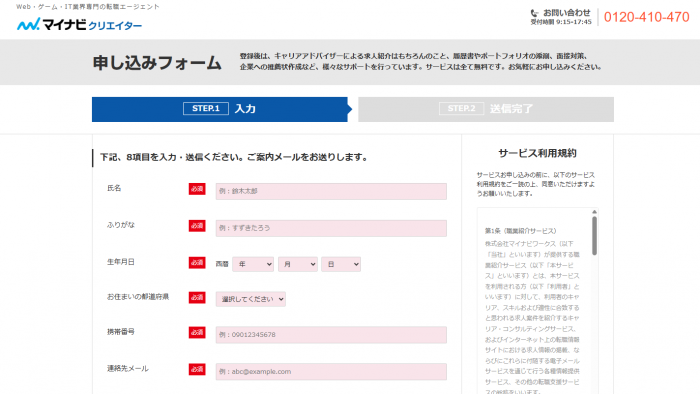Click the 生年月日 field label
Viewport: 700px width, 394px height.
coord(121,262)
